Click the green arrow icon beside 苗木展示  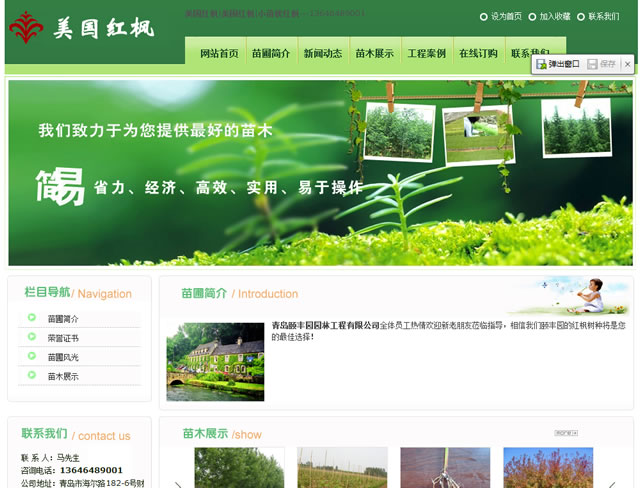click(x=33, y=376)
